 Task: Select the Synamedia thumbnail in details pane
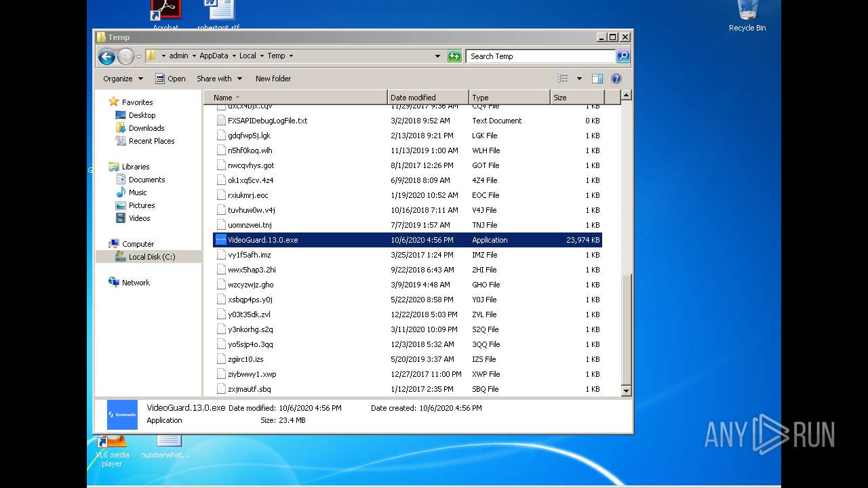(122, 414)
